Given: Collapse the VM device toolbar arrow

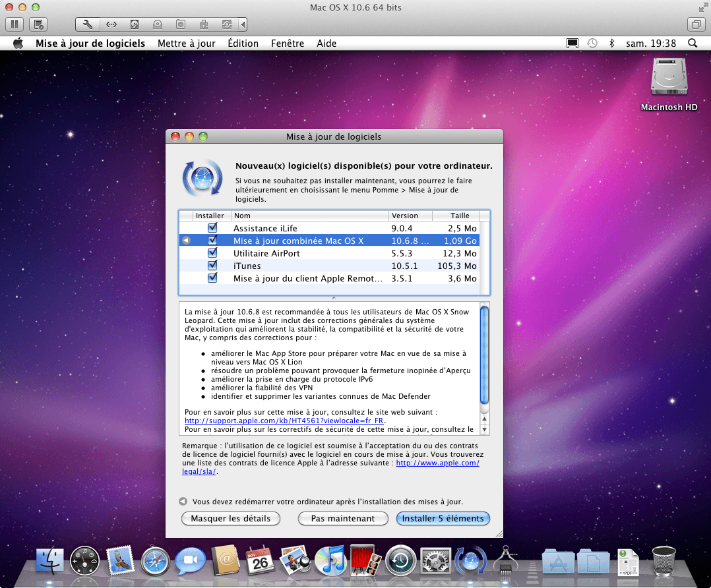Looking at the screenshot, I should point(243,24).
